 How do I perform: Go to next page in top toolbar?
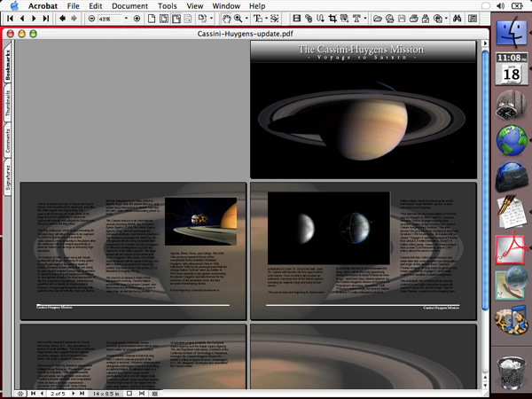(34, 19)
